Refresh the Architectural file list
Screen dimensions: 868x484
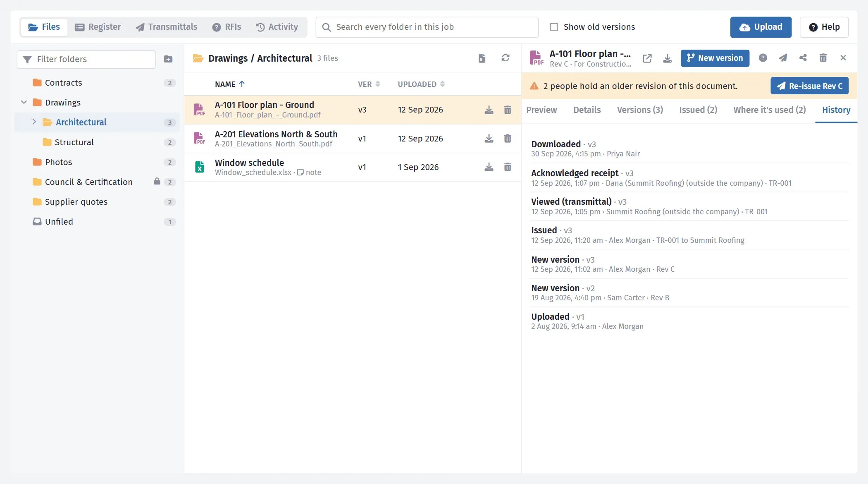click(x=505, y=58)
